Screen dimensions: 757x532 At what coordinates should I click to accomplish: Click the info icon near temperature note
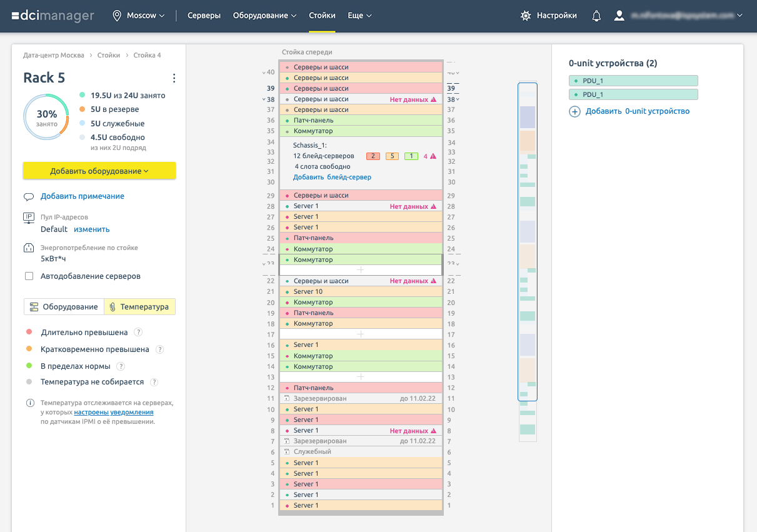[30, 403]
